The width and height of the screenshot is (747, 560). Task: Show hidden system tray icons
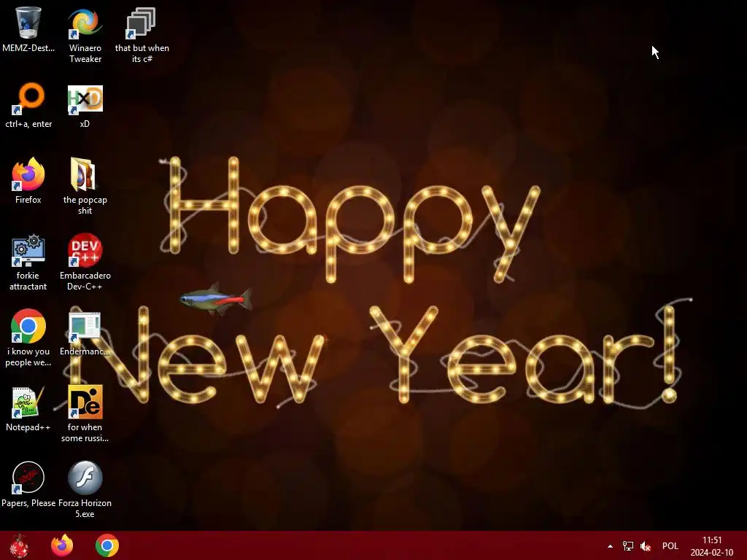click(610, 546)
